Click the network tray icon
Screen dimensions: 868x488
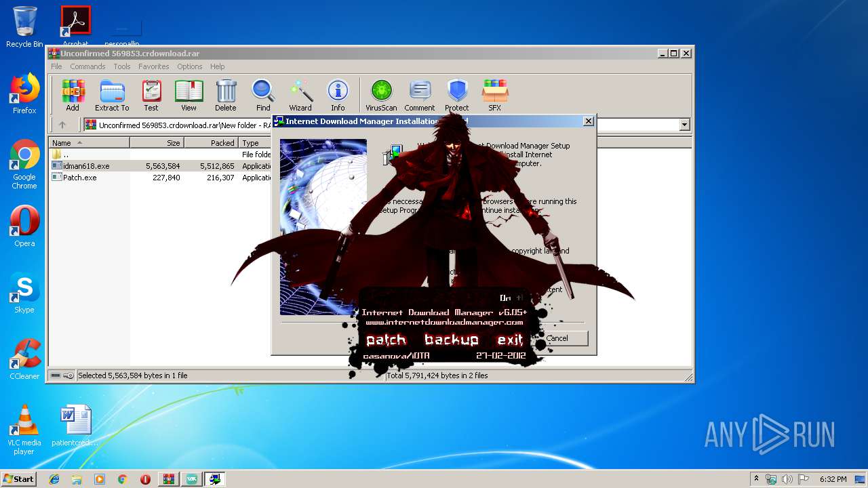(771, 479)
